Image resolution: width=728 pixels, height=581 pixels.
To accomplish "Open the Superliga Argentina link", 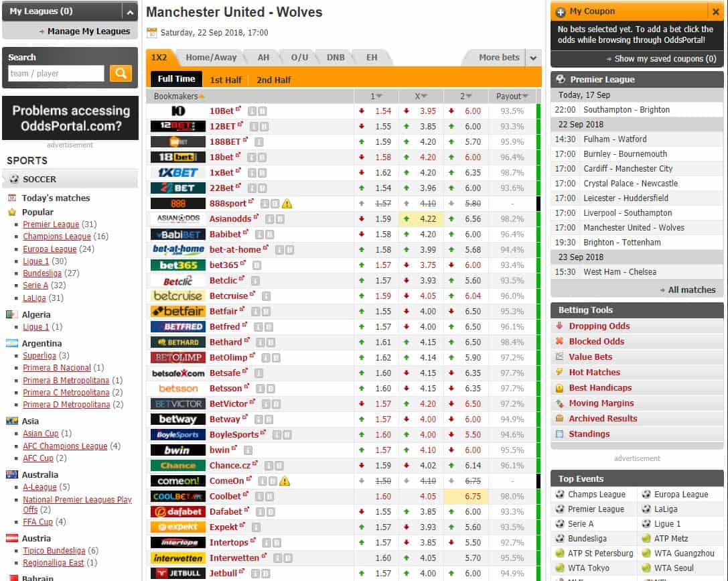I will click(x=40, y=356).
